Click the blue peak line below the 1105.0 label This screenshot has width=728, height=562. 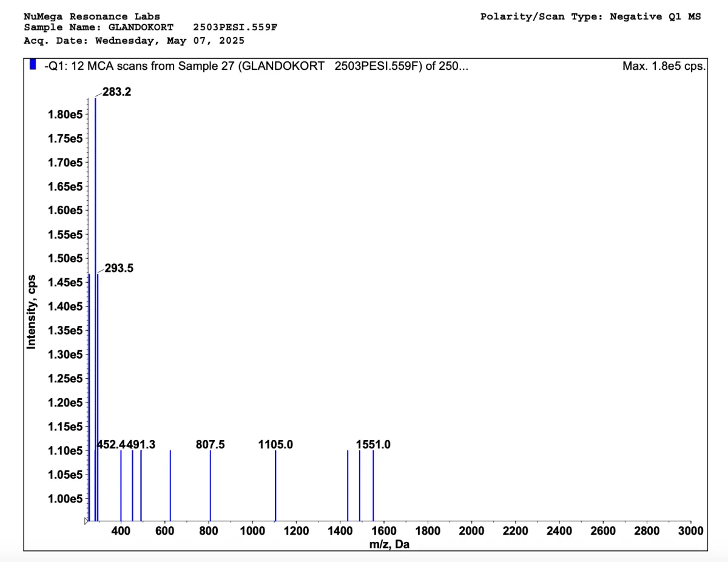(x=275, y=486)
